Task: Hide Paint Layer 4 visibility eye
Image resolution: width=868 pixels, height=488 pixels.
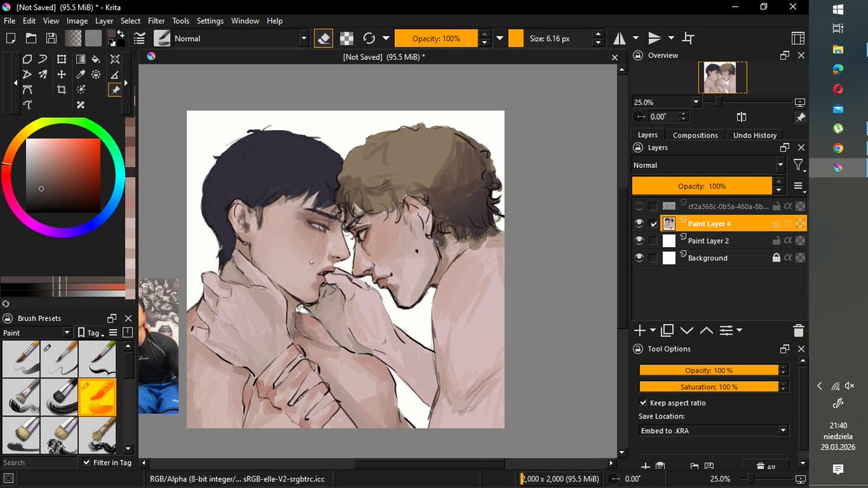Action: pos(639,223)
